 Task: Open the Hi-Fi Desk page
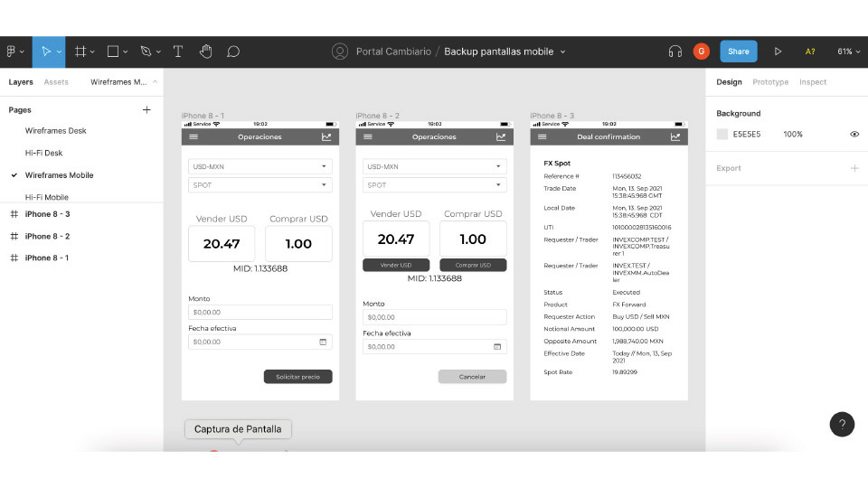click(43, 153)
